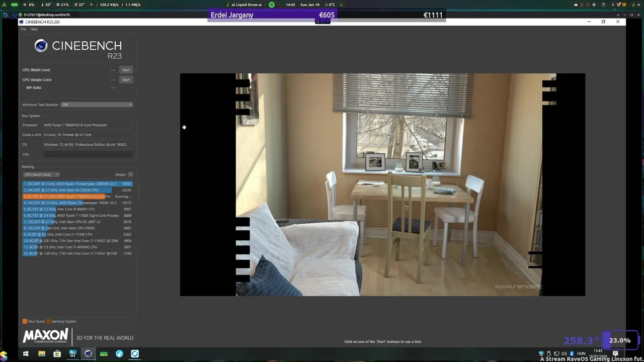The image size is (644, 362).
Task: Click the Cinebench R23 logo icon
Action: click(x=41, y=46)
